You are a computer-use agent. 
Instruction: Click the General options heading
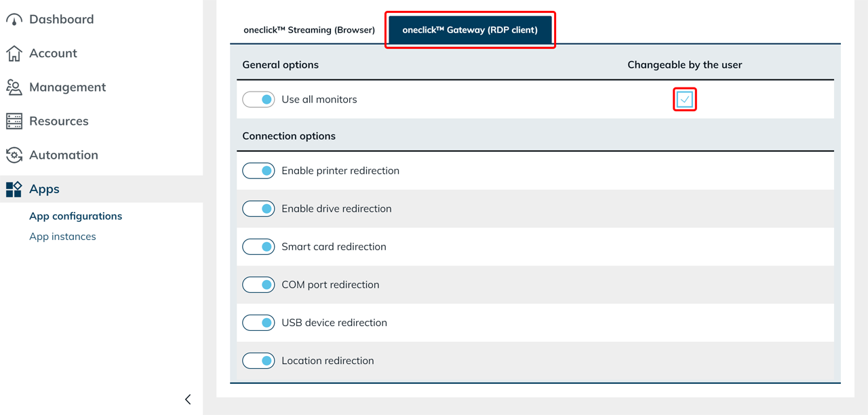pos(281,65)
